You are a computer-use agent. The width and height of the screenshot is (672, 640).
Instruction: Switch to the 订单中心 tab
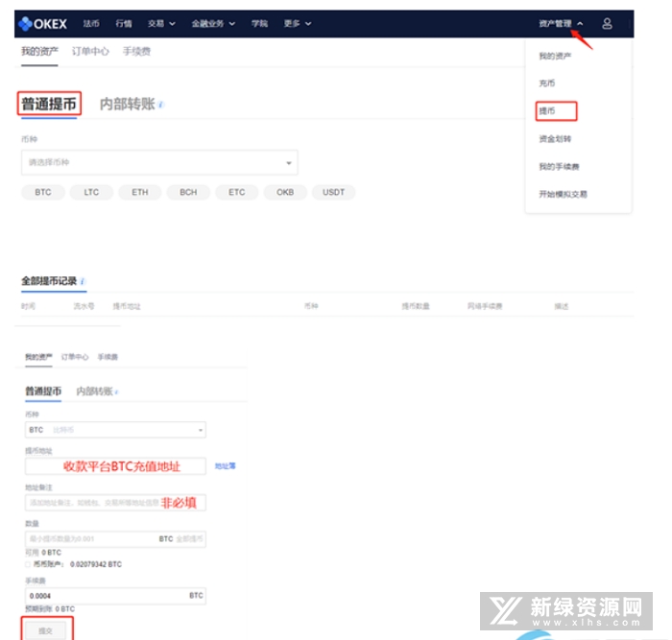[x=90, y=51]
